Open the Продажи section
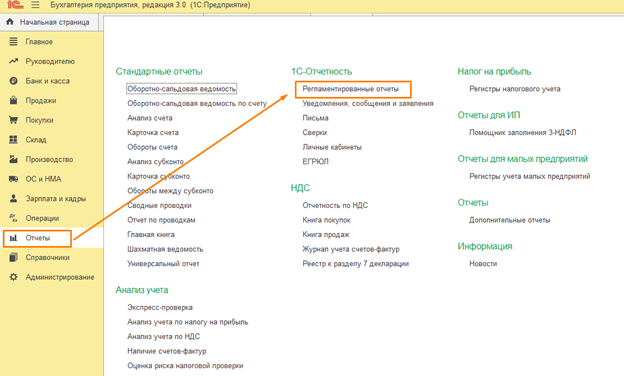The height and width of the screenshot is (376, 624). 41,101
